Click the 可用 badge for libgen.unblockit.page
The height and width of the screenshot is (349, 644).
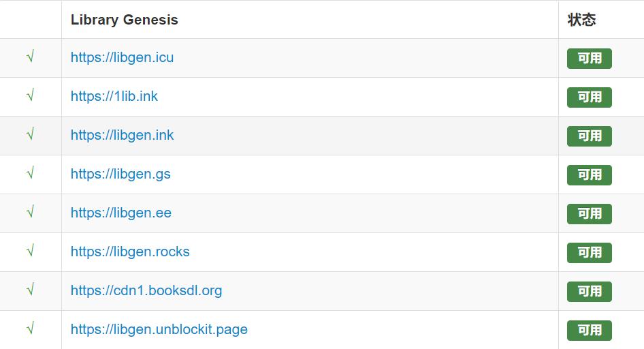[589, 331]
